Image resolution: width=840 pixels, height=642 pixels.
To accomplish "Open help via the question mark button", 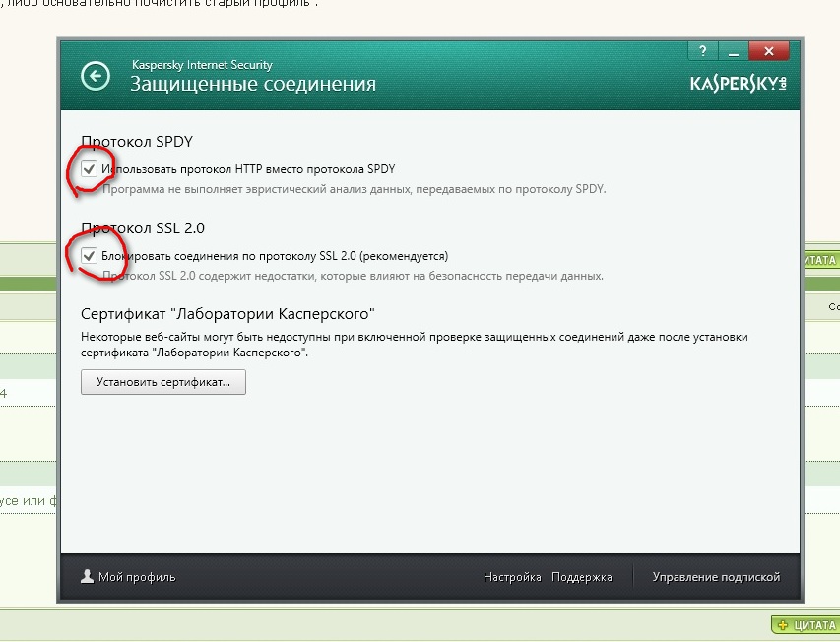I will coord(702,51).
